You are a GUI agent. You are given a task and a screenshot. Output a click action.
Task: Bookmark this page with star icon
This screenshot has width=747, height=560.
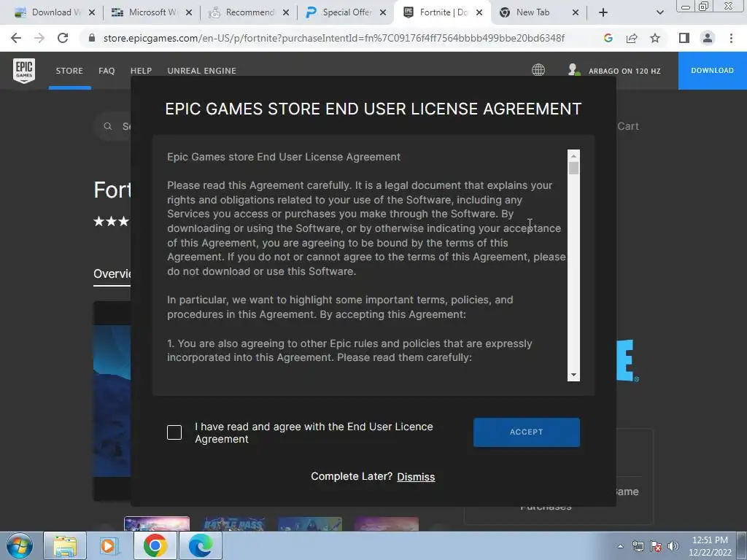655,38
